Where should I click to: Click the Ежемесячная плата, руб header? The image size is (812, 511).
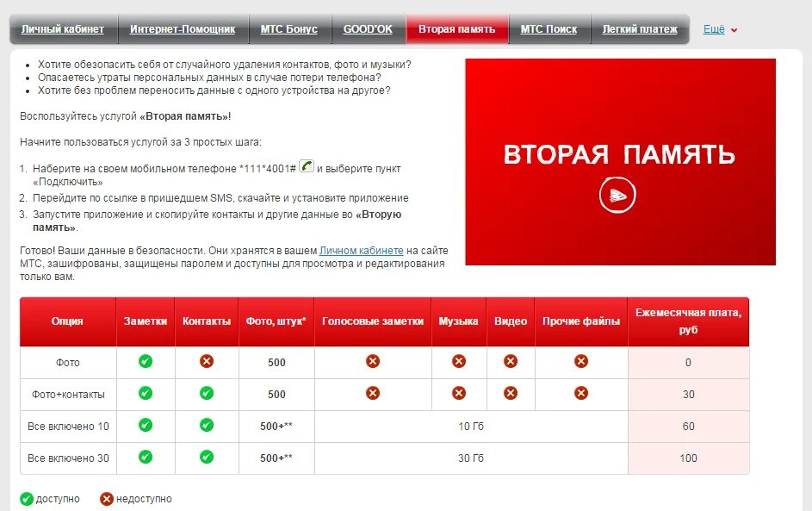pos(688,321)
